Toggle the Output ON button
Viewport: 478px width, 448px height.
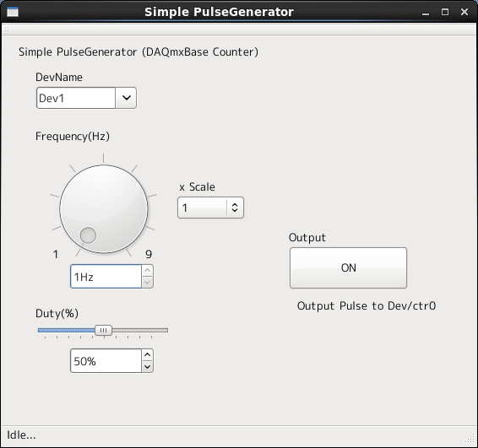click(x=348, y=267)
